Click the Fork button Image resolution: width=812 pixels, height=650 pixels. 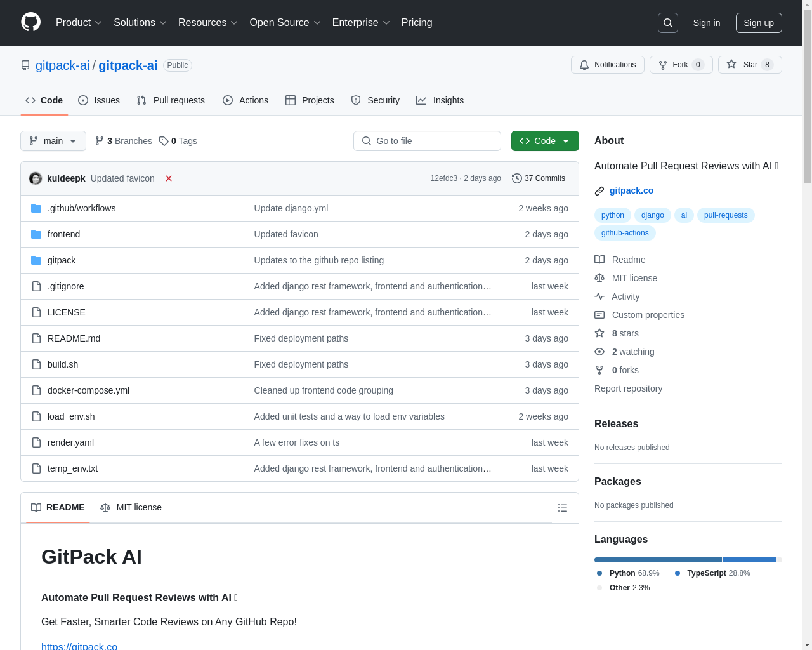681,65
